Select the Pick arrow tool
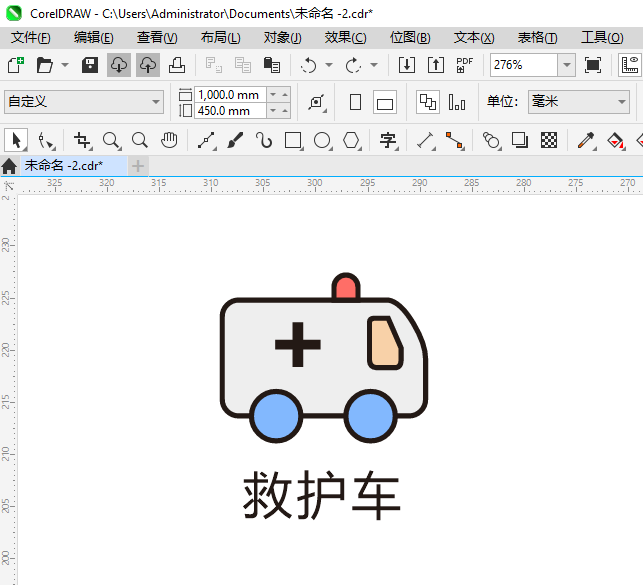Viewport: 643px width, 585px height. click(x=16, y=140)
